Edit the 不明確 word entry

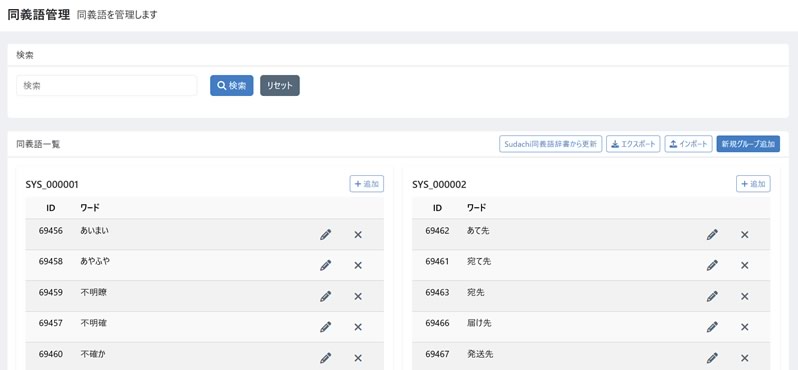tap(326, 327)
